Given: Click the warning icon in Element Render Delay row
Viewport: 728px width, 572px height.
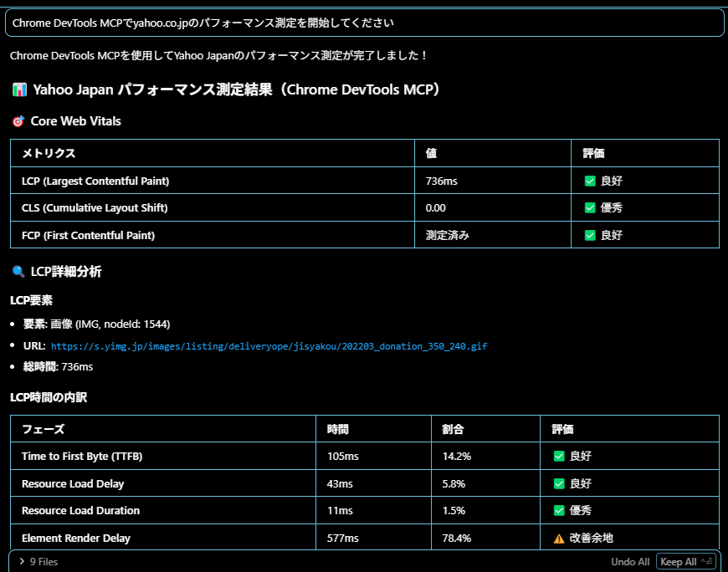Looking at the screenshot, I should [559, 539].
